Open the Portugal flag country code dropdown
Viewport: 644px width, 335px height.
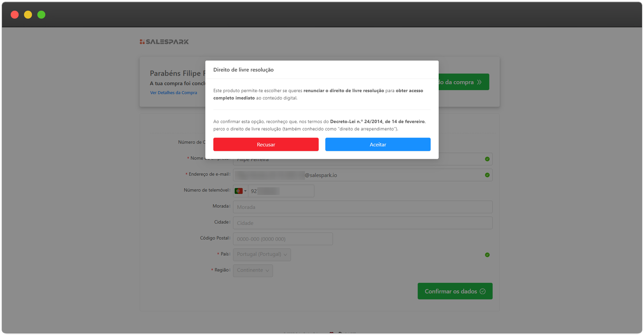tap(241, 191)
